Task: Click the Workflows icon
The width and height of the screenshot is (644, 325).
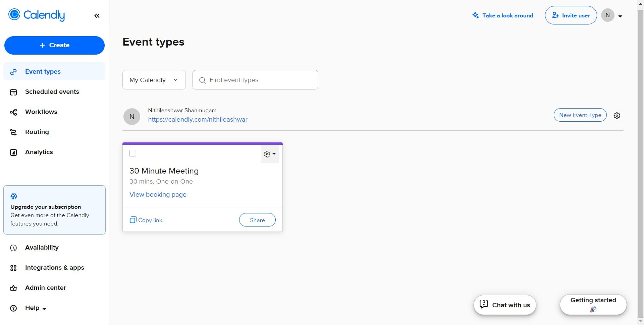Action: point(13,112)
